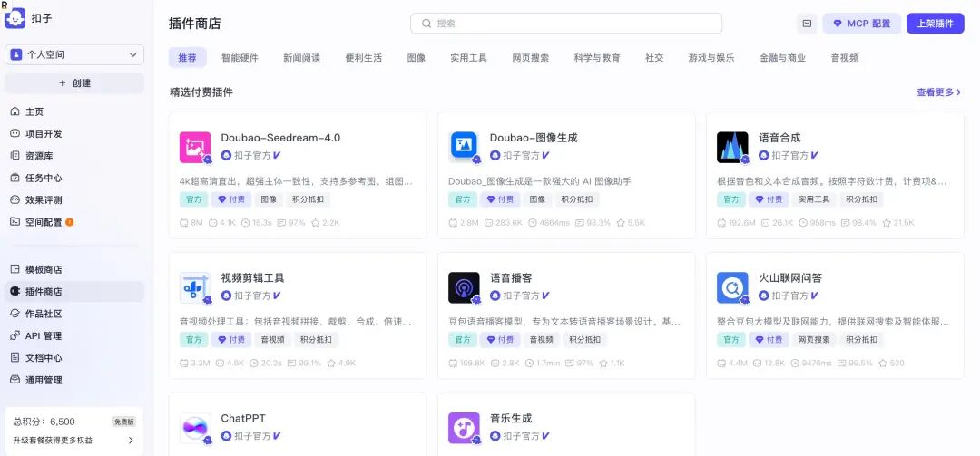Click the MCP 配置 button
Image resolution: width=980 pixels, height=456 pixels.
(862, 24)
